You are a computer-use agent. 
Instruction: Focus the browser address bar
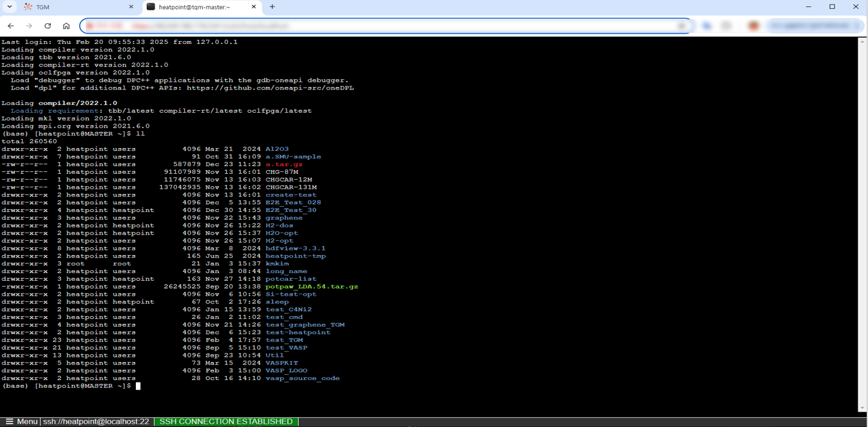386,26
